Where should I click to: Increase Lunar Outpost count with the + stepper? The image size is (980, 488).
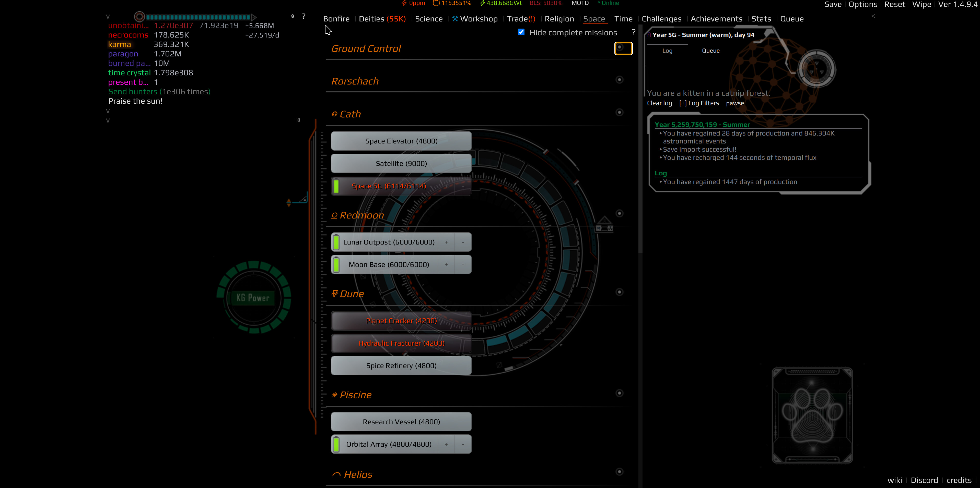(446, 242)
